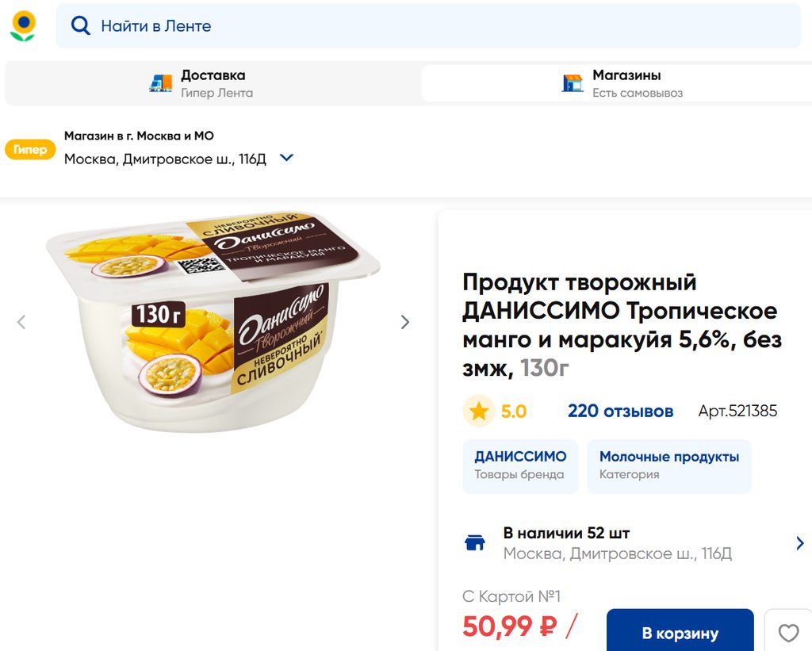Switch to the Доставка tab
This screenshot has height=651, width=812.
[213, 83]
